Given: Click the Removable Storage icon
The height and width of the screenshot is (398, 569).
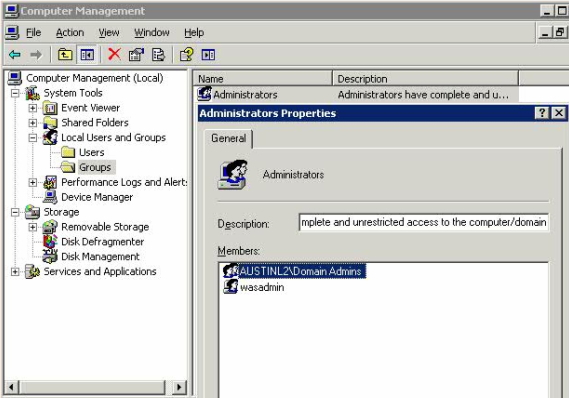Looking at the screenshot, I should [x=50, y=227].
